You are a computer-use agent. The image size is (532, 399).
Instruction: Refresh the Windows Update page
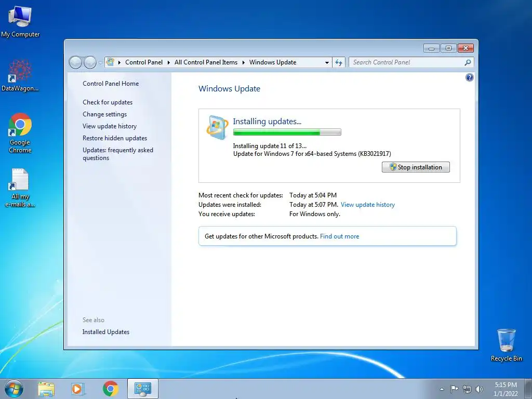(339, 62)
